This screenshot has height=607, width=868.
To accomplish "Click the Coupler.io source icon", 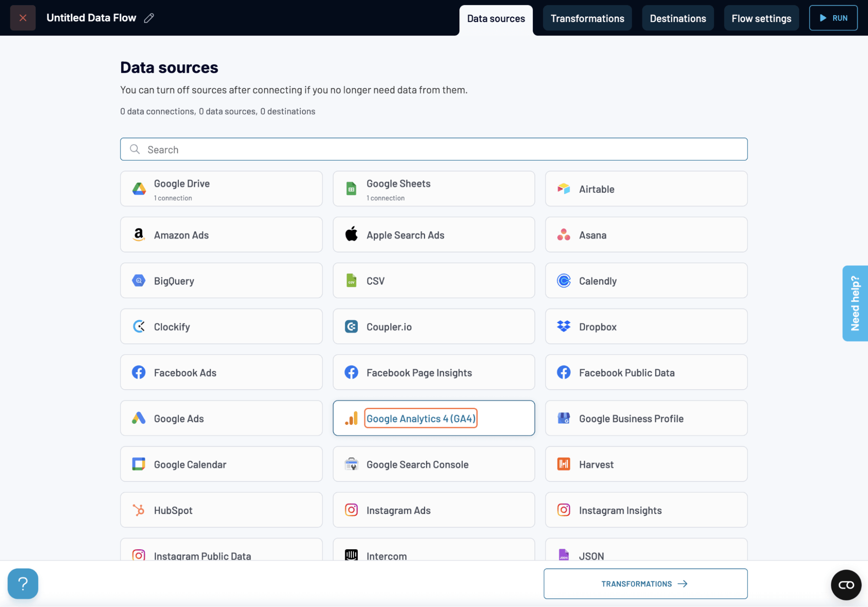I will coord(351,326).
